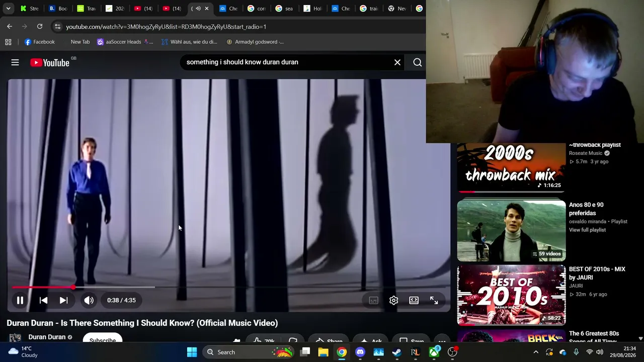Viewport: 644px width, 362px height.
Task: Mute the active tab via speaker icon
Action: 198,9
